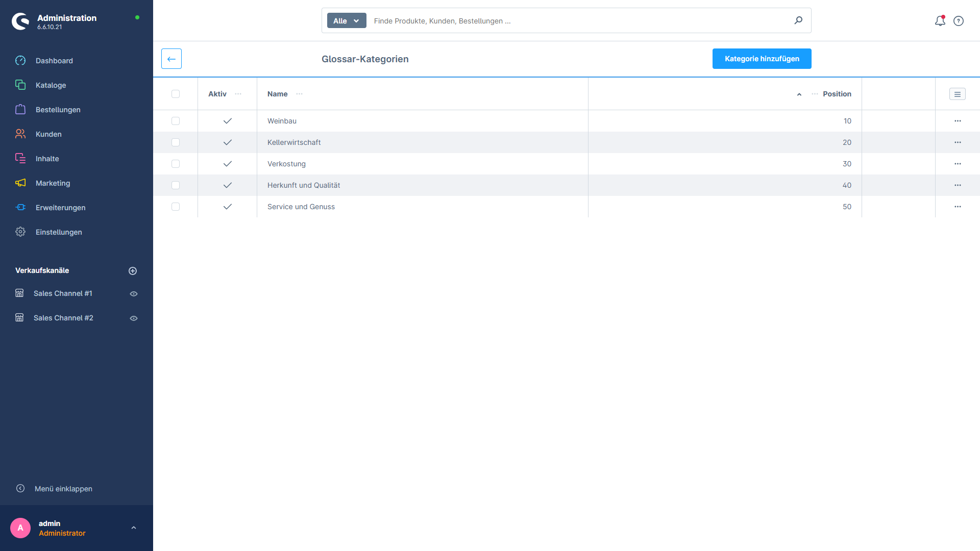
Task: Toggle visibility eye for Sales Channel #1
Action: point(134,294)
